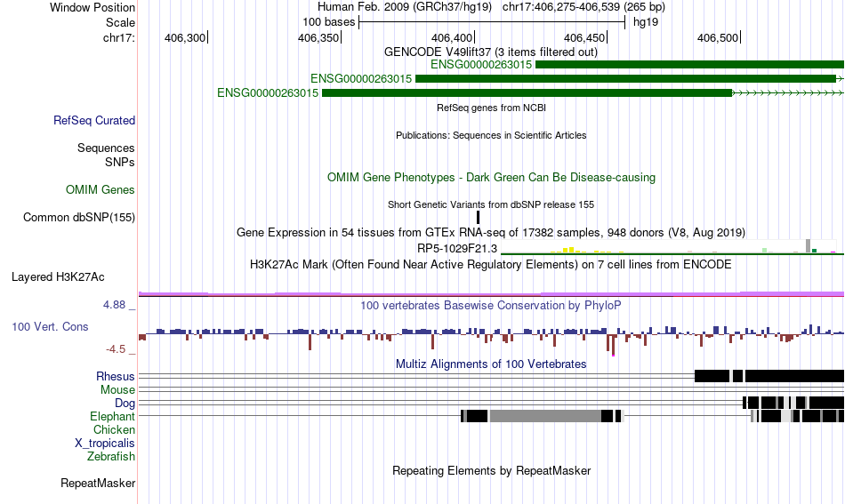Click the GTEx Gene Expression track title
The width and height of the screenshot is (845, 504).
(x=491, y=232)
